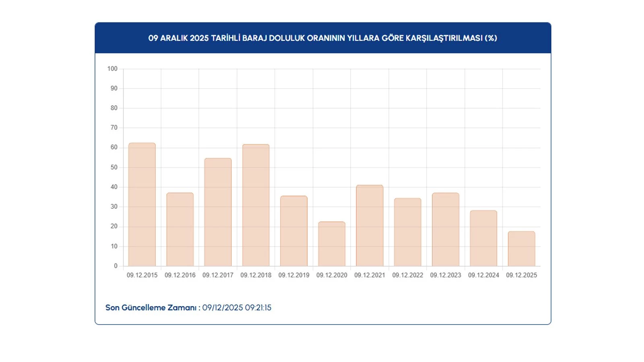
Task: Click the 09.12.2015 x-axis date label
Action: (x=142, y=275)
